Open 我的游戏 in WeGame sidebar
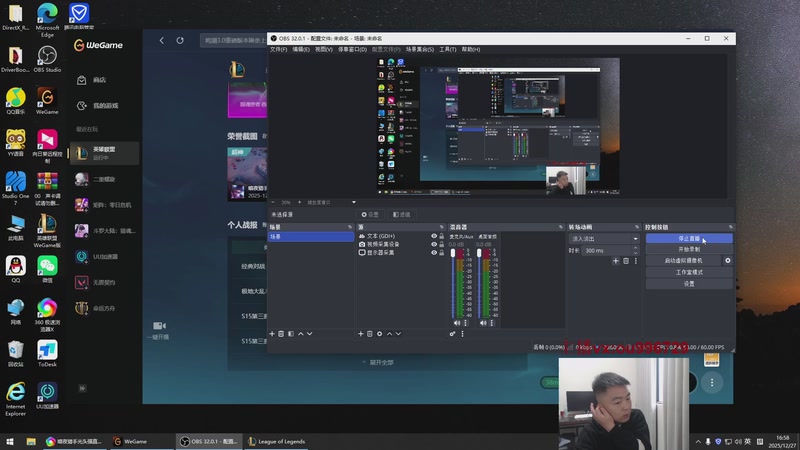Viewport: 800px width, 450px height. pos(106,106)
